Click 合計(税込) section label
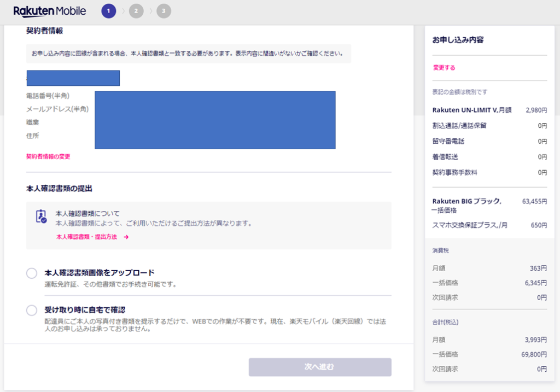The height and width of the screenshot is (392, 560). (x=445, y=322)
